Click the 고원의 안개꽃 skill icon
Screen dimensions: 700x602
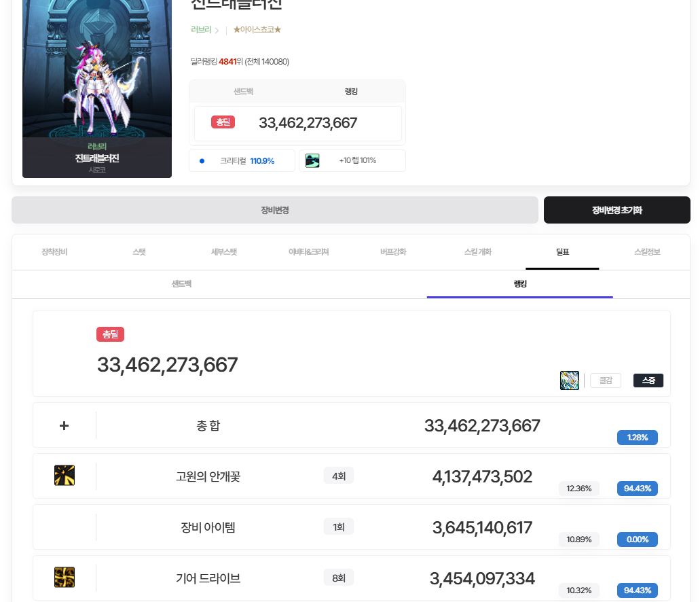click(65, 476)
